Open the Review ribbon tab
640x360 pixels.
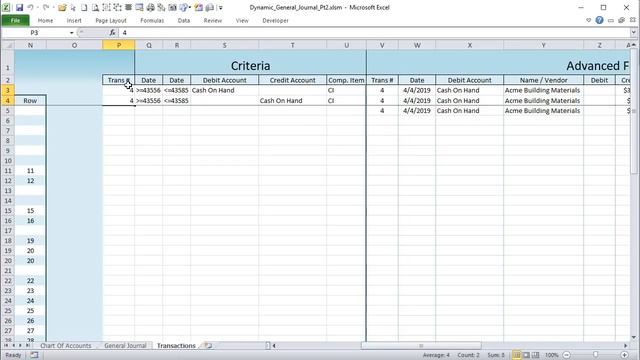pyautogui.click(x=213, y=20)
